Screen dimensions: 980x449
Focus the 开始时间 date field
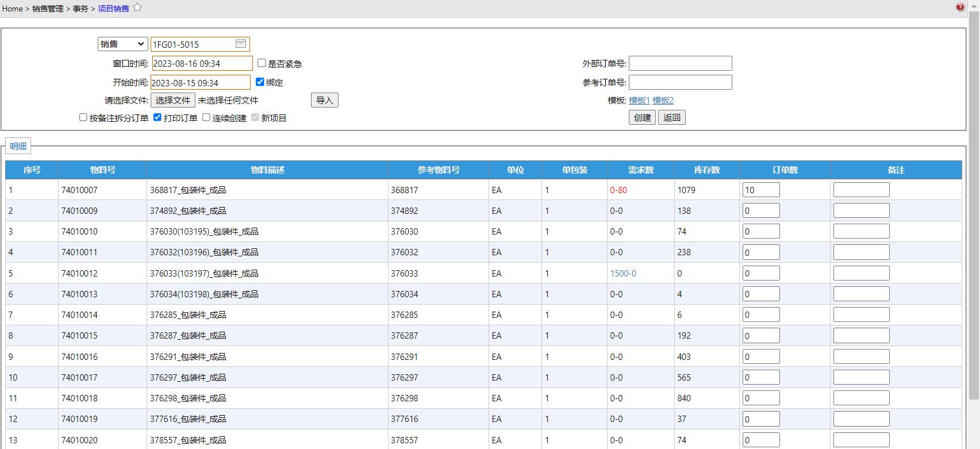point(201,82)
